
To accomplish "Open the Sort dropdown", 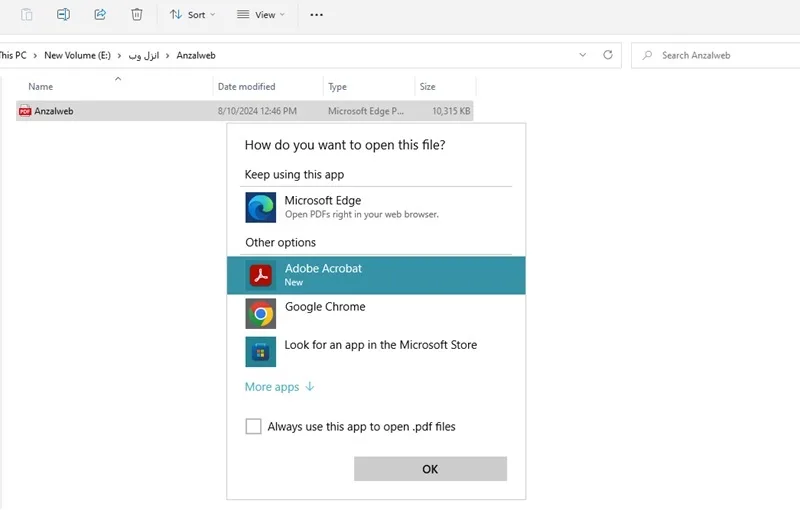I will pos(193,15).
